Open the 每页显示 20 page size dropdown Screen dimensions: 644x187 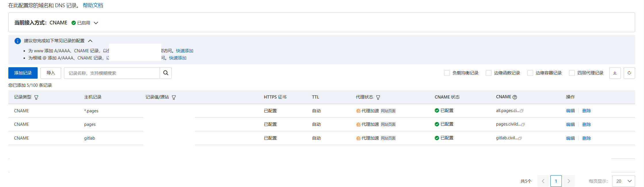coord(623,181)
